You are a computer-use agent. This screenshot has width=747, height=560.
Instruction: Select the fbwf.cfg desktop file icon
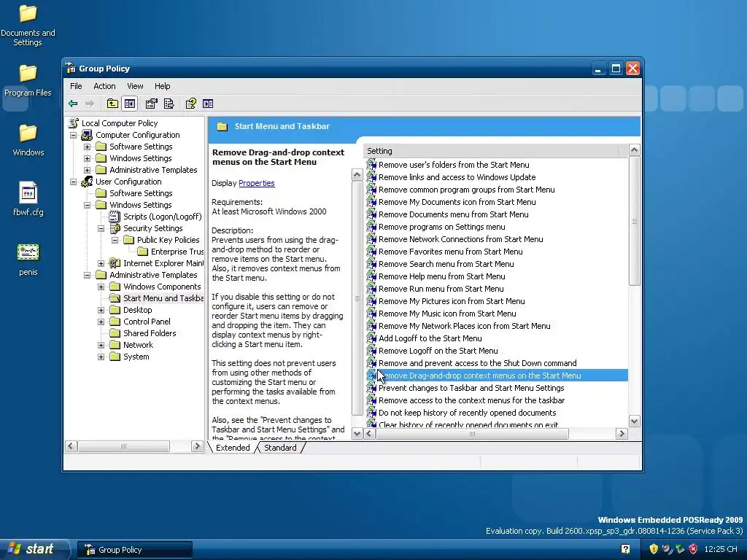(28, 199)
